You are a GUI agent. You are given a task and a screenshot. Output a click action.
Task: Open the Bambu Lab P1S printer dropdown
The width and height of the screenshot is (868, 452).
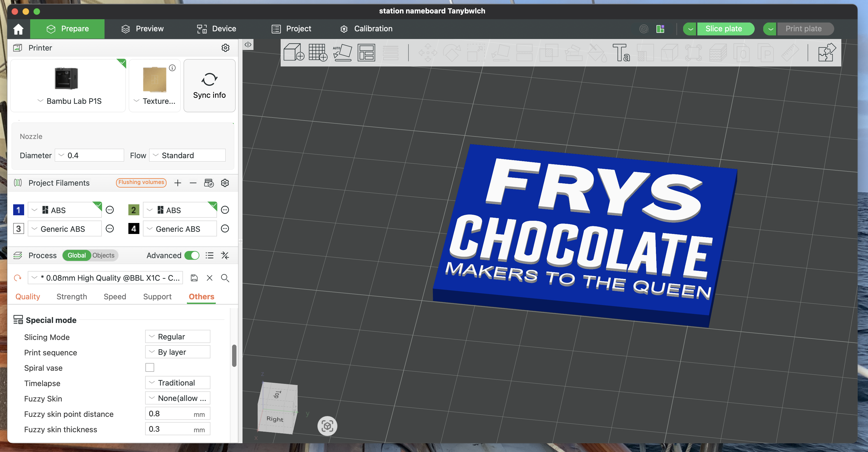68,101
